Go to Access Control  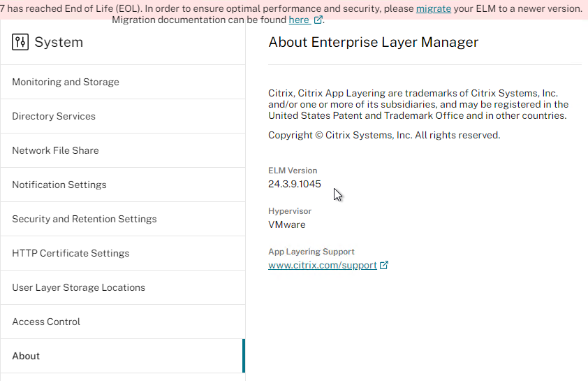click(123, 322)
